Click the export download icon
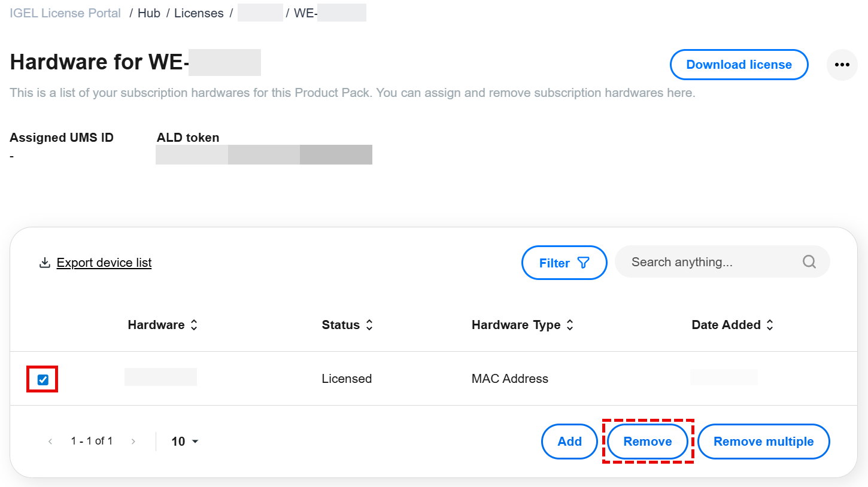This screenshot has width=868, height=487. click(x=44, y=263)
